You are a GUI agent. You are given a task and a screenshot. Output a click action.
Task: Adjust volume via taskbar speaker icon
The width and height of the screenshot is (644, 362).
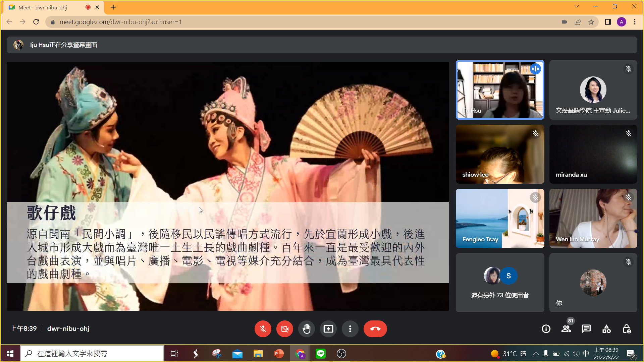pos(576,353)
